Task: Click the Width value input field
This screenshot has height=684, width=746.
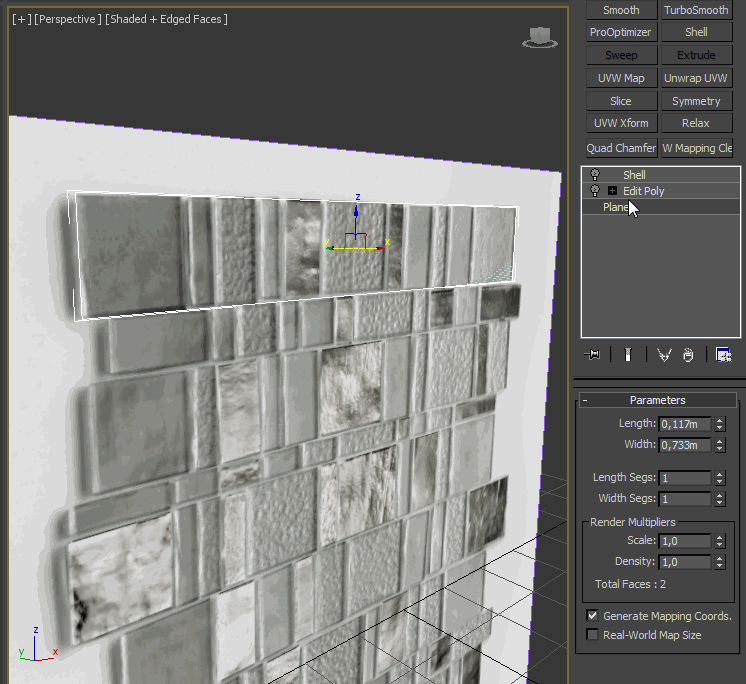Action: click(x=684, y=445)
